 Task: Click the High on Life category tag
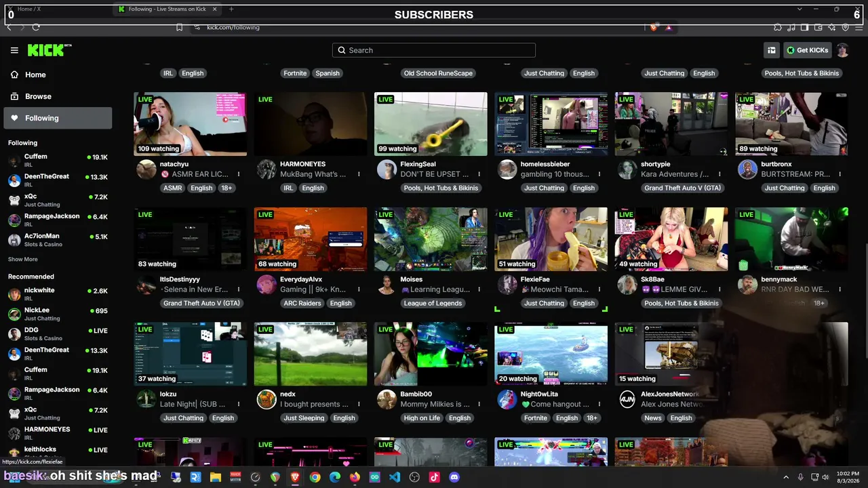click(x=422, y=418)
